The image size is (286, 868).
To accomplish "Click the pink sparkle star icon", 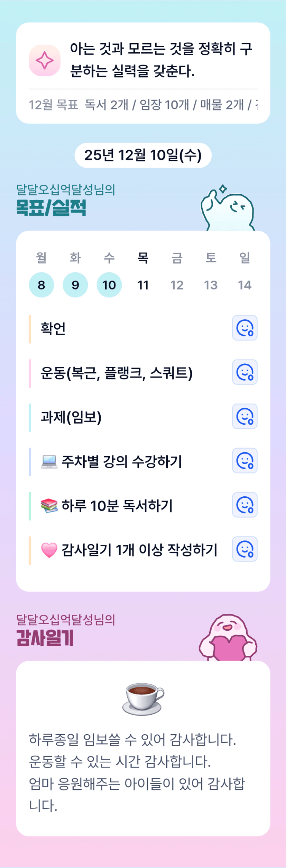I will (45, 61).
